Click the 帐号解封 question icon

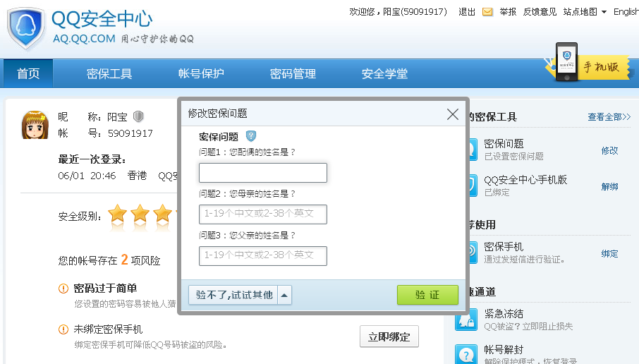point(466,354)
